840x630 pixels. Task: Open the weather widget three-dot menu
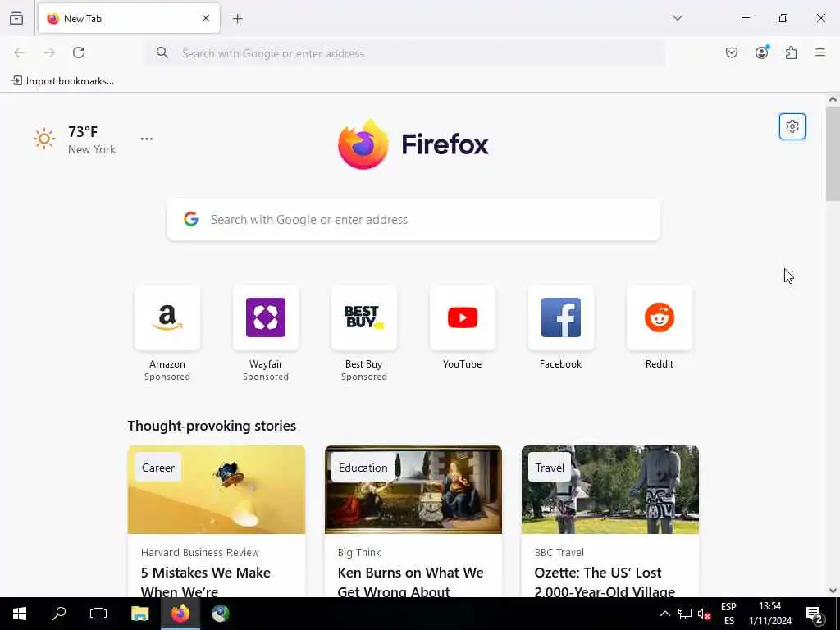coord(147,139)
